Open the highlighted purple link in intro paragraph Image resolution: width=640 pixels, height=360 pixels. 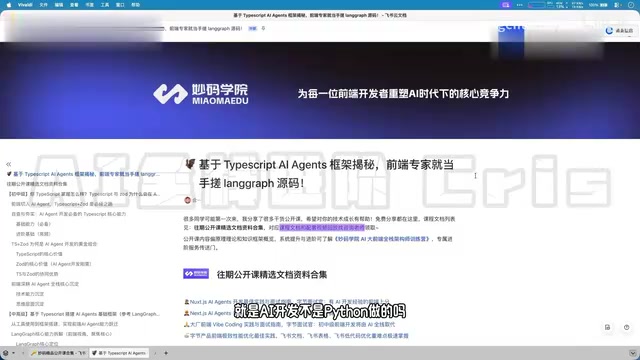pos(322,227)
